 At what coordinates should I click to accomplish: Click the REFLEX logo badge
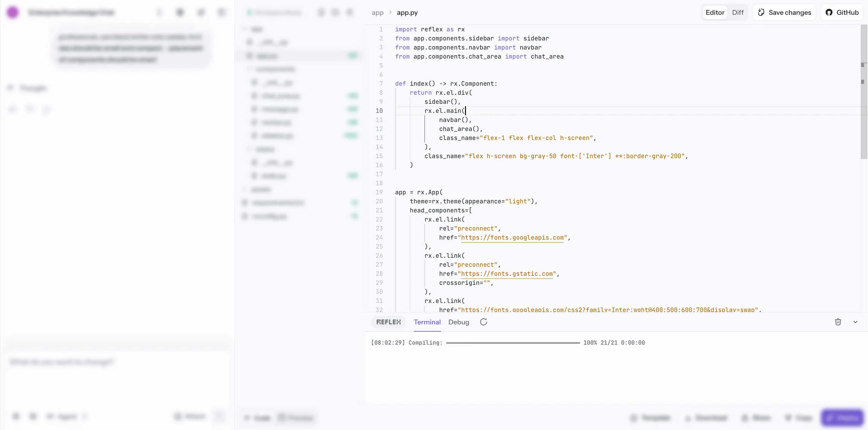click(388, 322)
